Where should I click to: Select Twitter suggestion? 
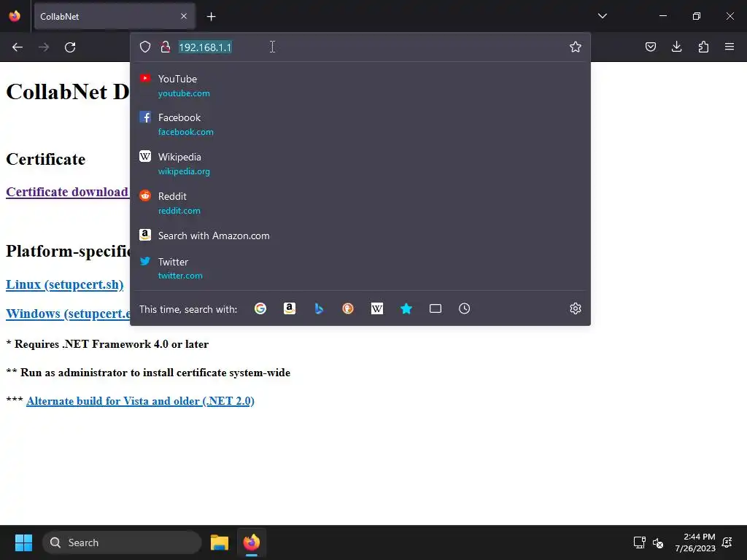click(360, 268)
